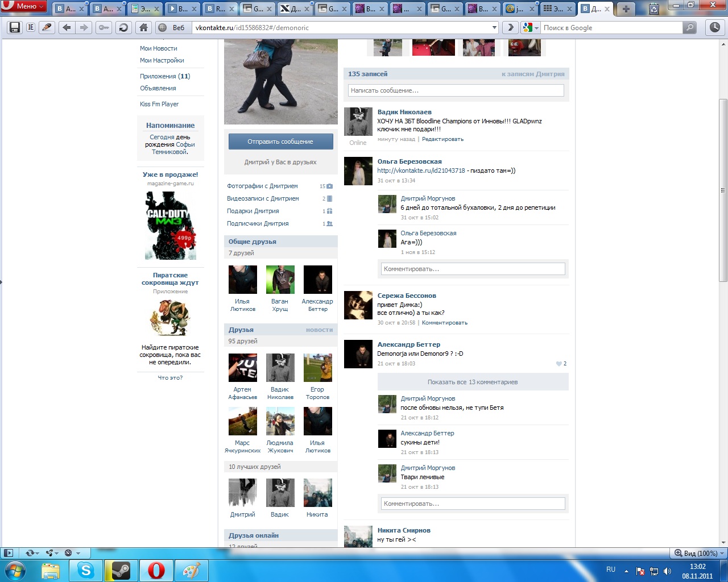Open the Google search engine dropdown
The image size is (728, 582).
pyautogui.click(x=530, y=27)
